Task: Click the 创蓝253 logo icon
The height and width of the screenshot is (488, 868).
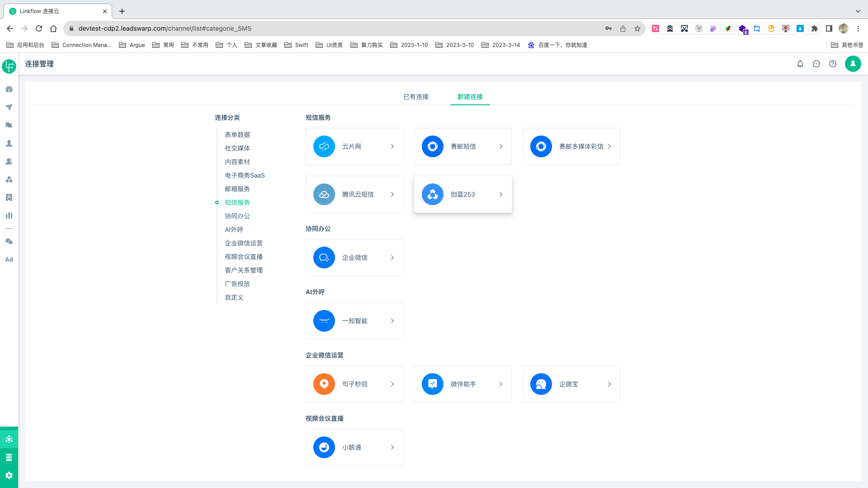Action: pyautogui.click(x=433, y=194)
